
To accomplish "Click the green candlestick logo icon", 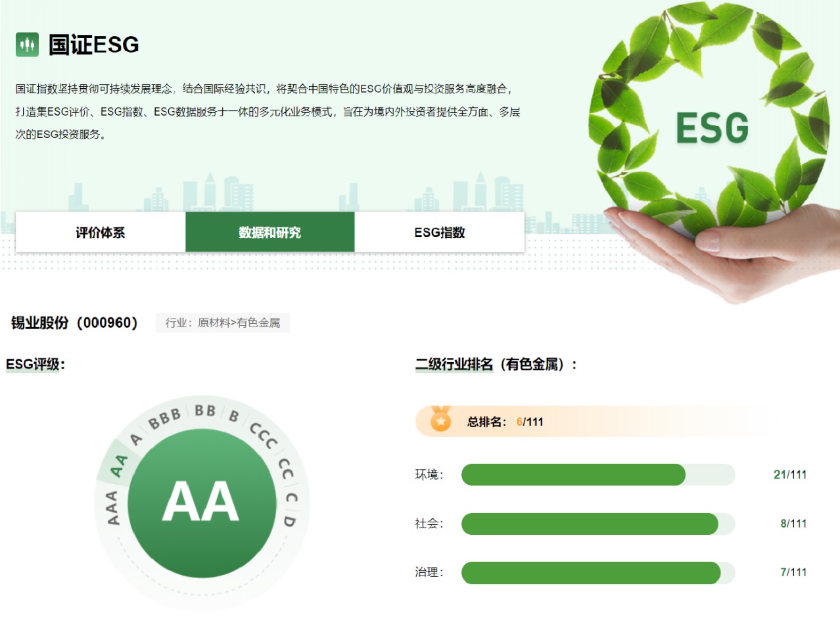I will 27,45.
